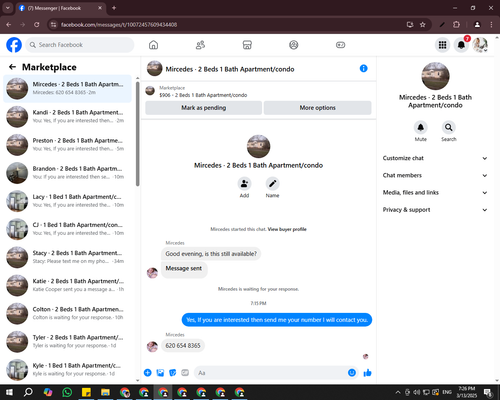Screen dimensions: 500x400
Task: Edit chat name pencil icon
Action: click(x=272, y=183)
